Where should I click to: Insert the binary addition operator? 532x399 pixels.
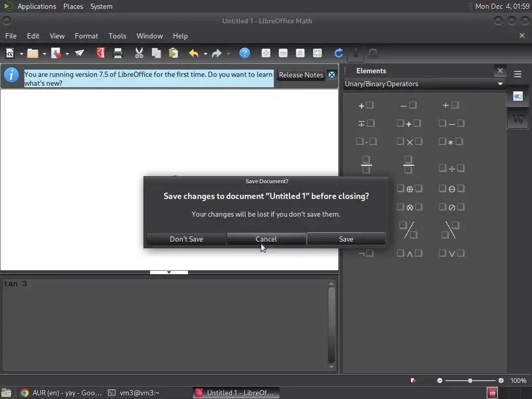[408, 124]
